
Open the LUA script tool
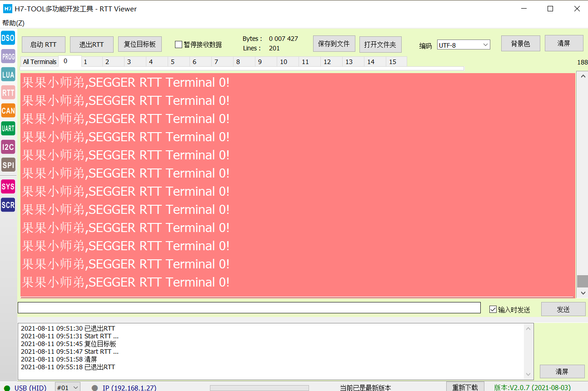(8, 74)
